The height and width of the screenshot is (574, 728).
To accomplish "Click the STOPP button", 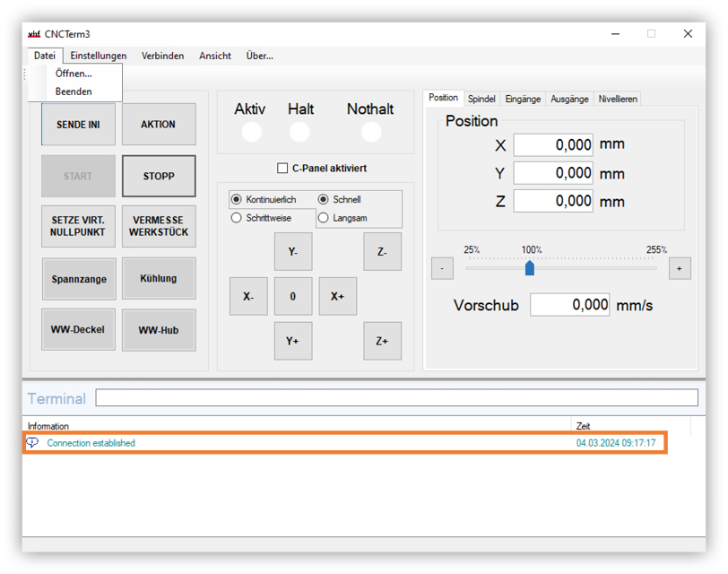I will [x=159, y=176].
